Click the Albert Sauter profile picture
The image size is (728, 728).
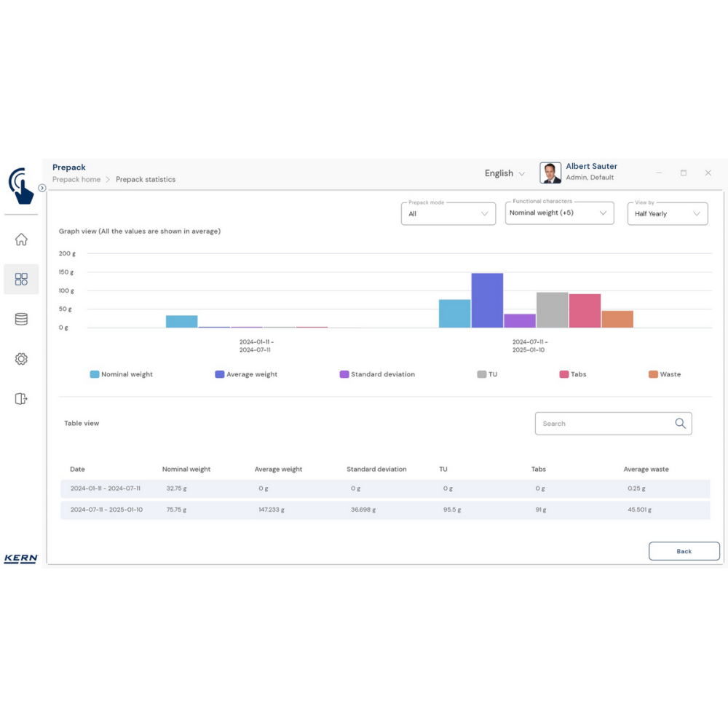coord(550,173)
